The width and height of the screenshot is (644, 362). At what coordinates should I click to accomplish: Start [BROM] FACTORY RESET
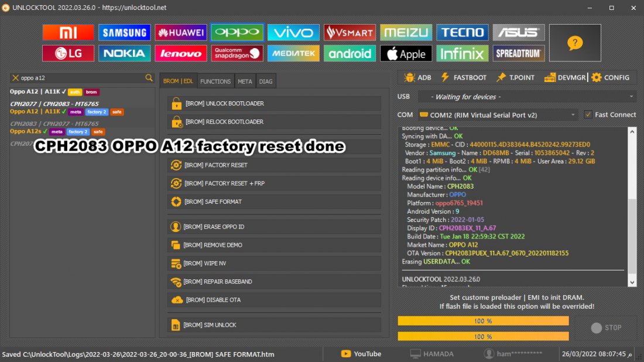coord(274,165)
